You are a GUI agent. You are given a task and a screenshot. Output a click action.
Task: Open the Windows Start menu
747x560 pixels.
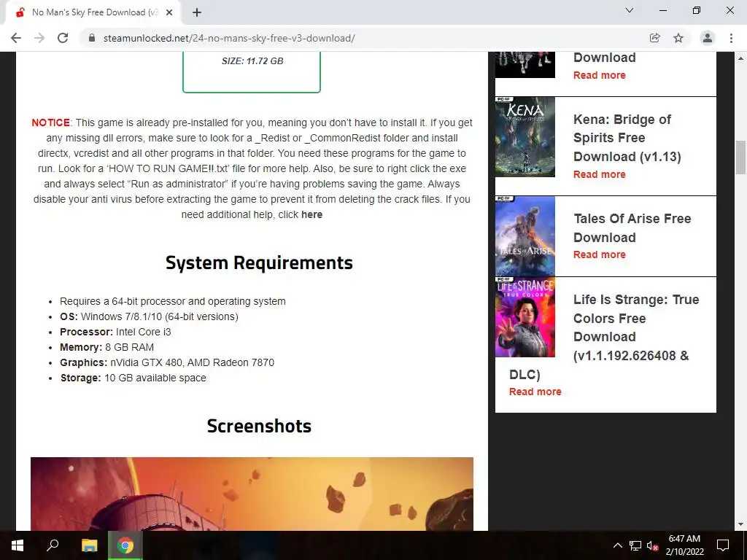click(18, 545)
